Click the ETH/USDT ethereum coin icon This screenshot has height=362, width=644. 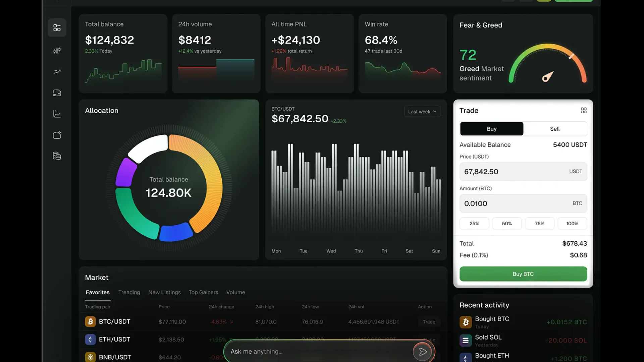(90, 340)
